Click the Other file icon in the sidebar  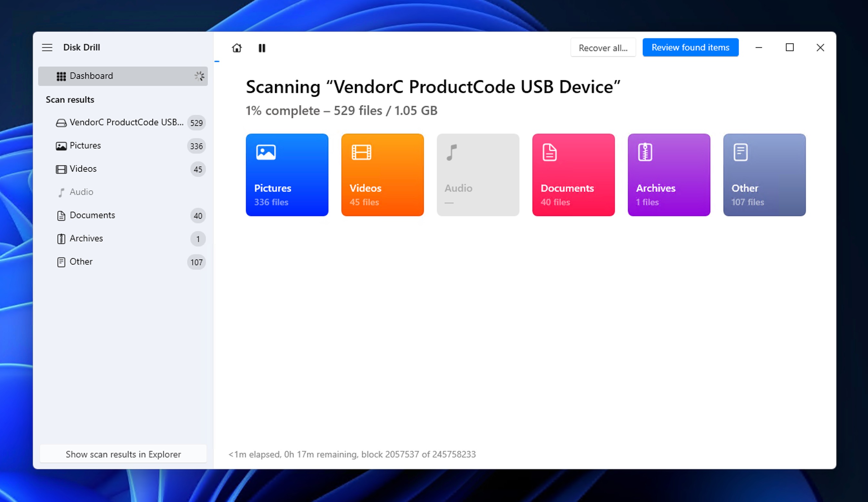pyautogui.click(x=61, y=262)
